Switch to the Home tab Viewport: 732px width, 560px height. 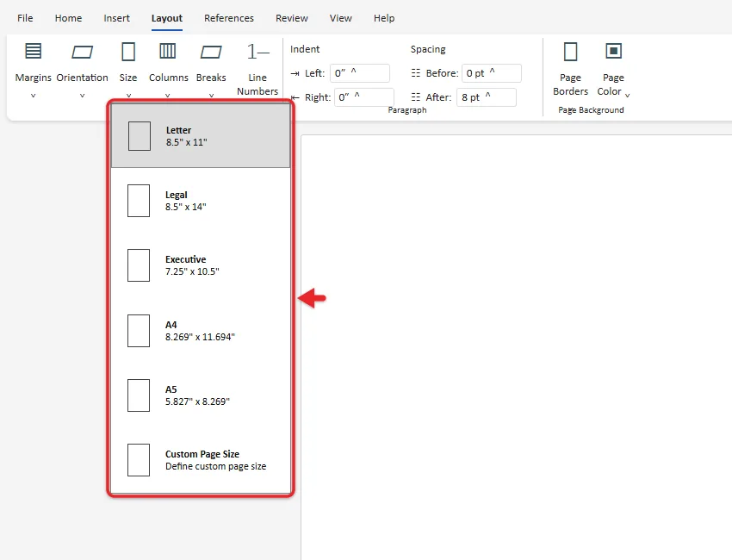click(68, 18)
